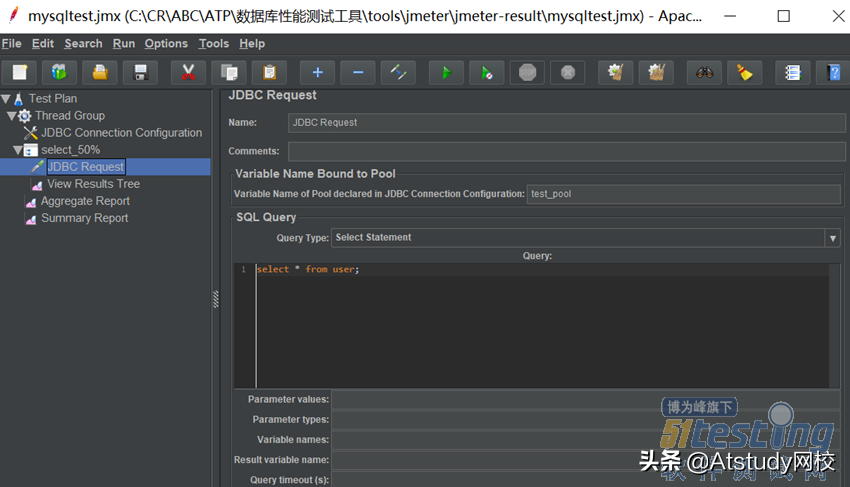
Task: Click the Clear results icon
Action: click(x=615, y=72)
